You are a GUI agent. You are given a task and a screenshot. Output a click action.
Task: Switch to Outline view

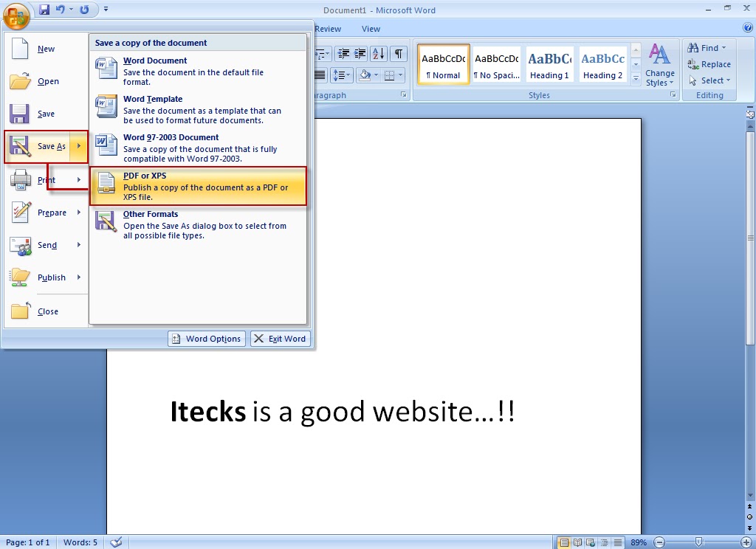click(x=604, y=542)
